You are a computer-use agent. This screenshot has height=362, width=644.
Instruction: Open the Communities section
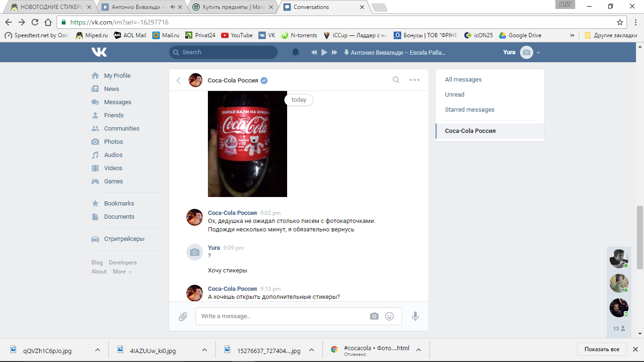pos(122,129)
